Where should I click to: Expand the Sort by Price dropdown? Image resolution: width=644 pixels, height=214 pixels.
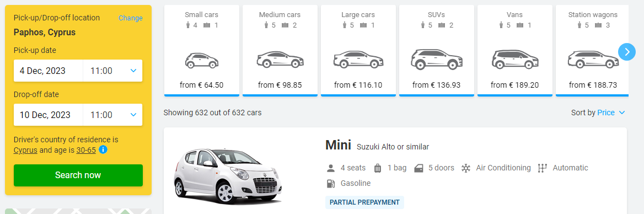pyautogui.click(x=598, y=113)
